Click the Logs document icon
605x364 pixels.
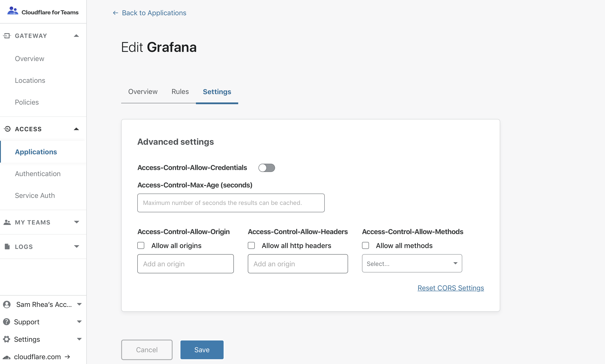coord(7,247)
